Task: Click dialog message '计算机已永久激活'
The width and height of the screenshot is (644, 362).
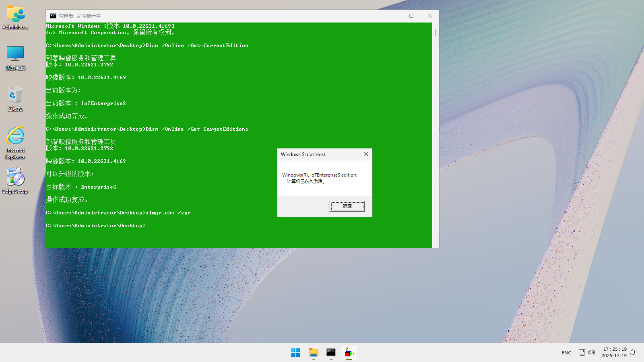Action: 305,181
